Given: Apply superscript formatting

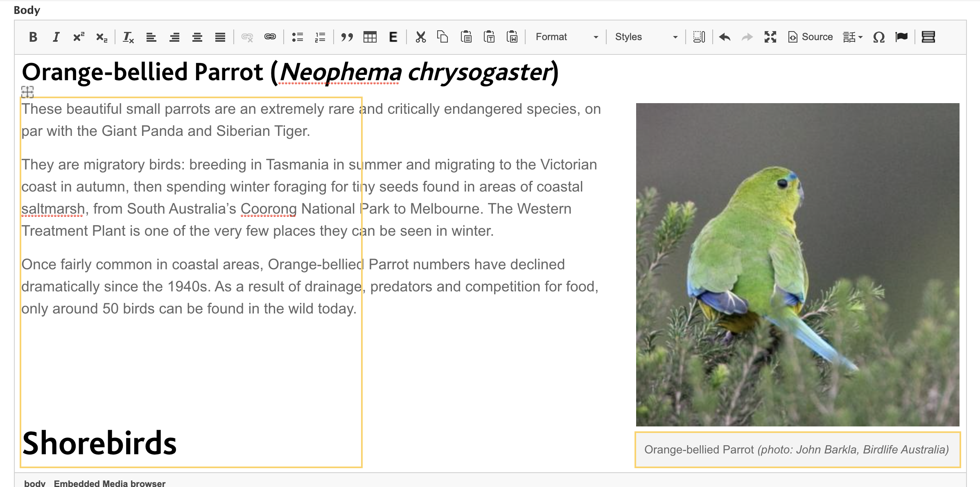Looking at the screenshot, I should click(x=79, y=37).
